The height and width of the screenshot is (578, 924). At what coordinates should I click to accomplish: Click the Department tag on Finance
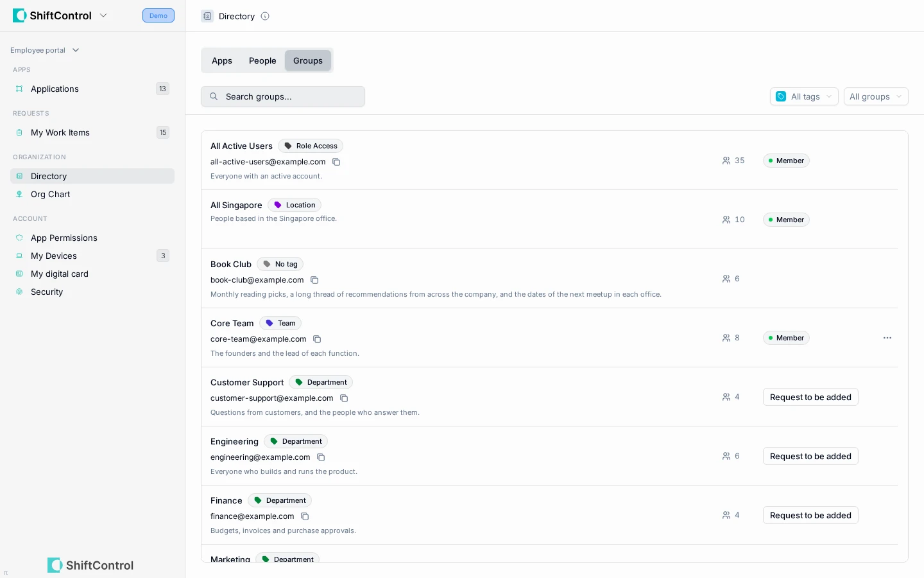coord(280,500)
